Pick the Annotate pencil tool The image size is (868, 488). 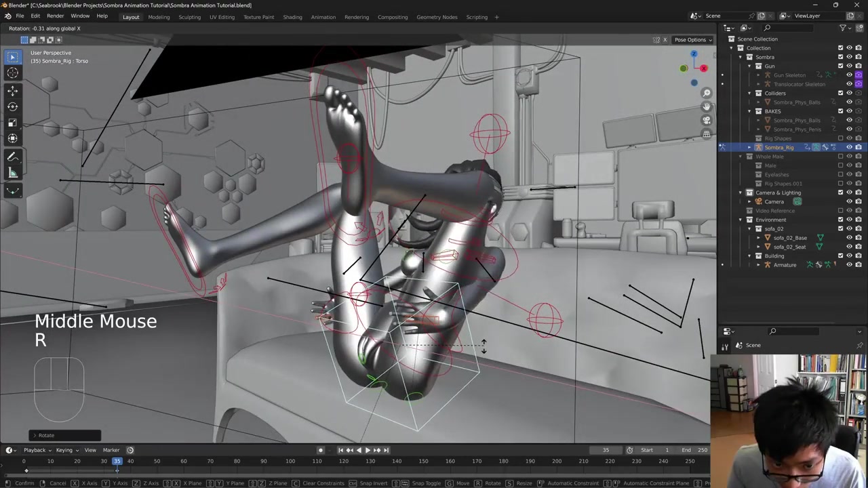[x=12, y=157]
